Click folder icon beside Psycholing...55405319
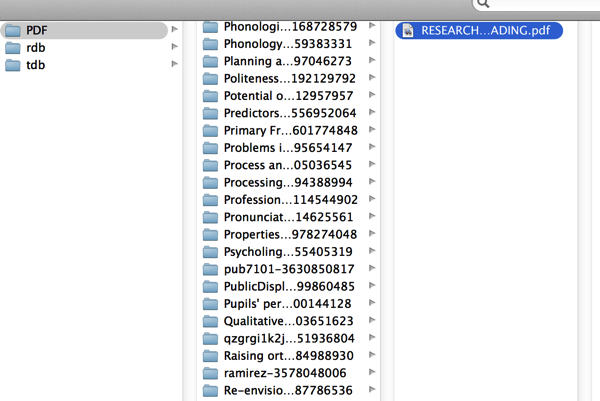600x401 pixels. point(210,252)
